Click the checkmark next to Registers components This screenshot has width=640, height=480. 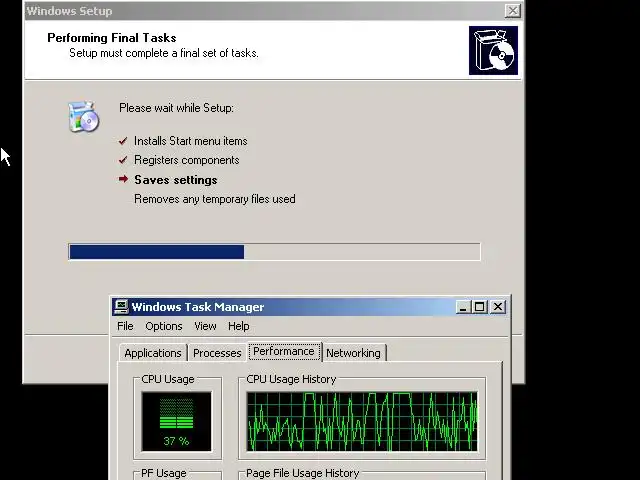click(x=123, y=160)
